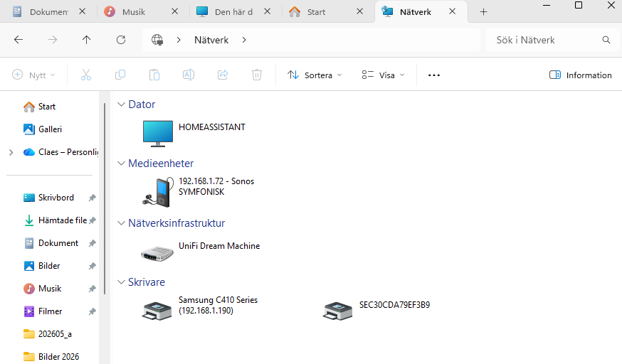
Task: Click Nätverk in the address breadcrumb
Action: (211, 40)
